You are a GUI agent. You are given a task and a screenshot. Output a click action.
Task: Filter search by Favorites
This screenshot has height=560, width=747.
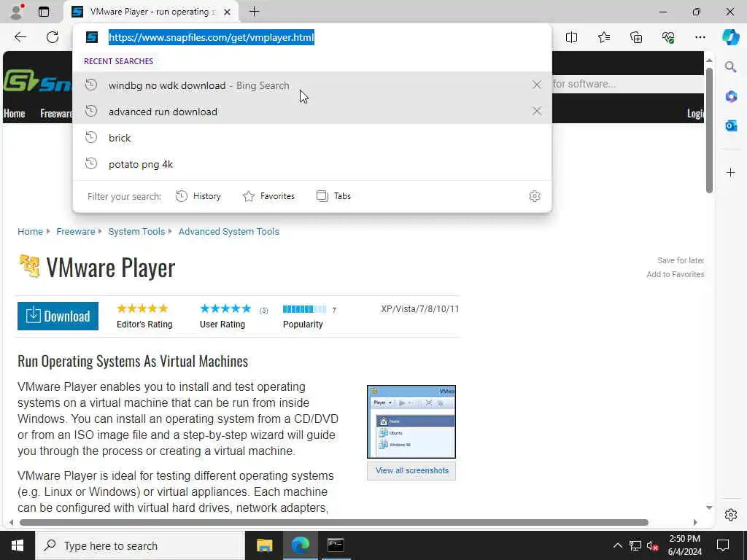tap(268, 196)
